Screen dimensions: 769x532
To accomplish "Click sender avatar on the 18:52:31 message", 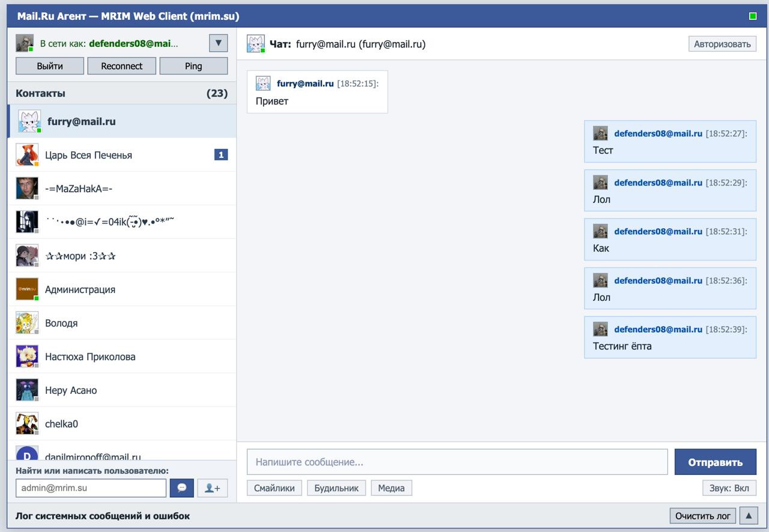I will [600, 231].
